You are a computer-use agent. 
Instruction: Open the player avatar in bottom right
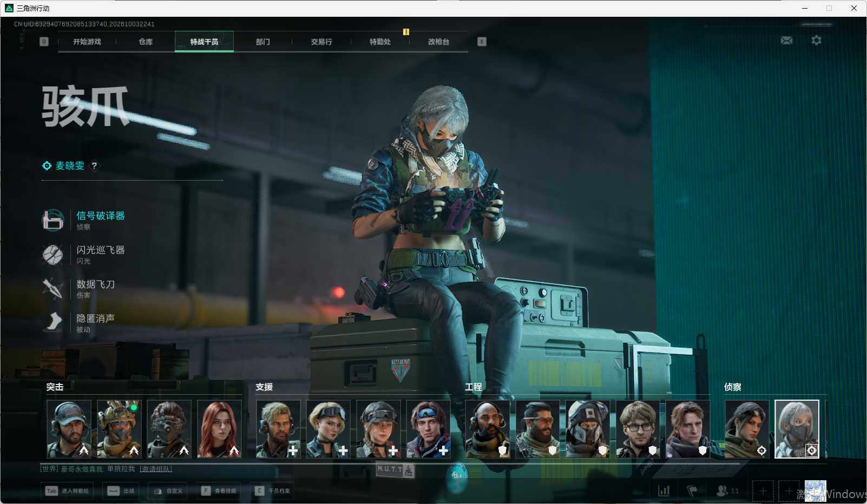point(815,491)
